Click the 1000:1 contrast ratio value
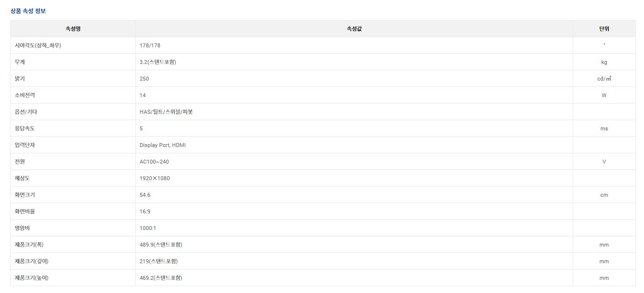The height and width of the screenshot is (293, 644). (148, 228)
